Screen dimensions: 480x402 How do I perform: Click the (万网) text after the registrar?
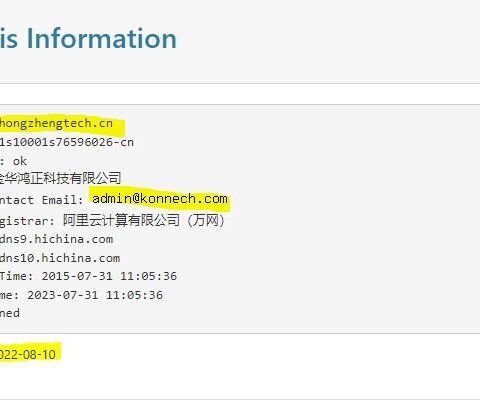206,220
